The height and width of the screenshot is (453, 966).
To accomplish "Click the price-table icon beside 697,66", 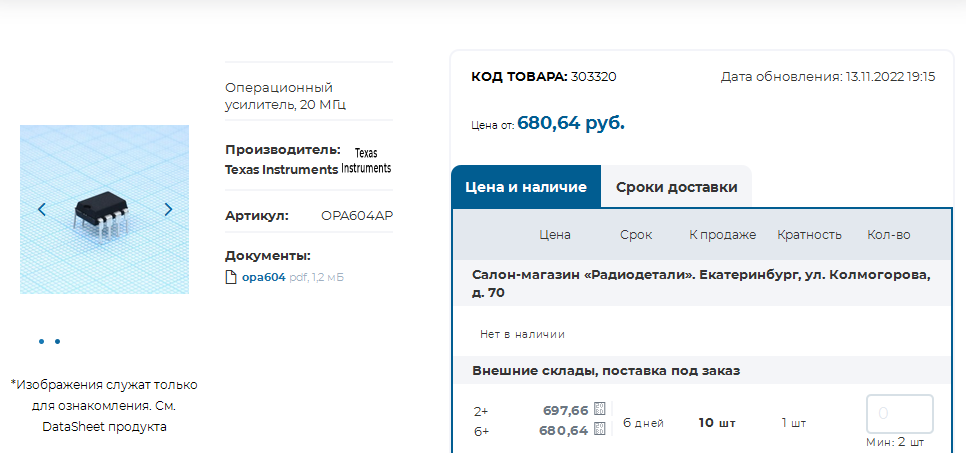I will [599, 409].
